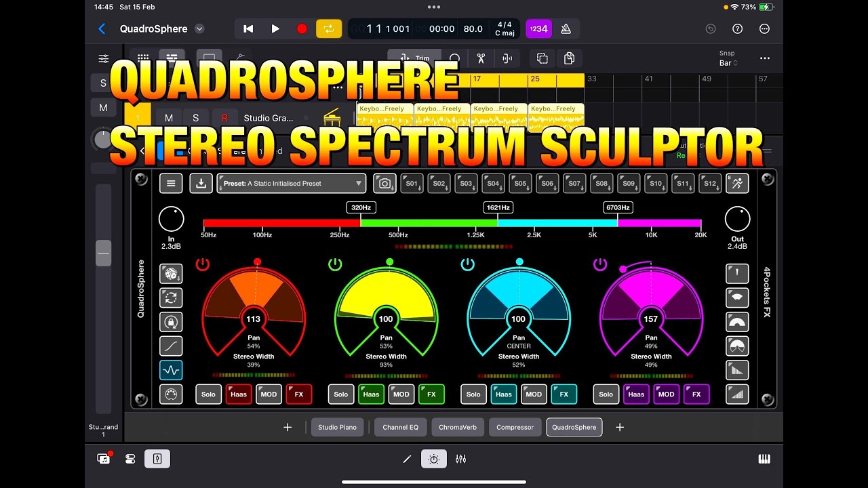This screenshot has width=868, height=488.
Task: Select the narrow center width shape icon
Action: coord(737,274)
